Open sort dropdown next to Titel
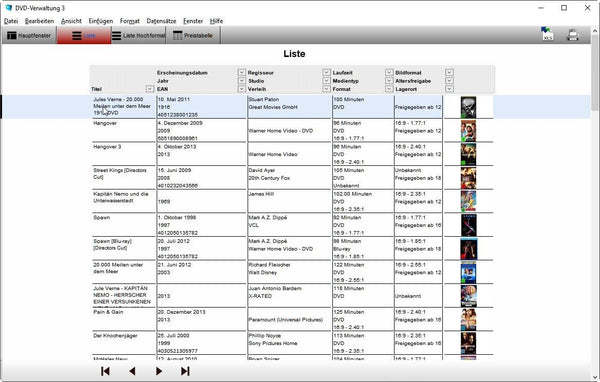The width and height of the screenshot is (600, 382). tap(150, 89)
